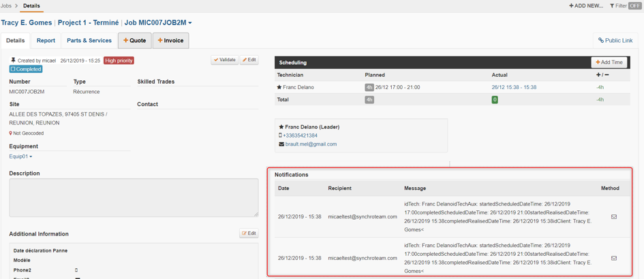Click the Validate button
Viewport: 644px width, 279px height.
coord(225,60)
